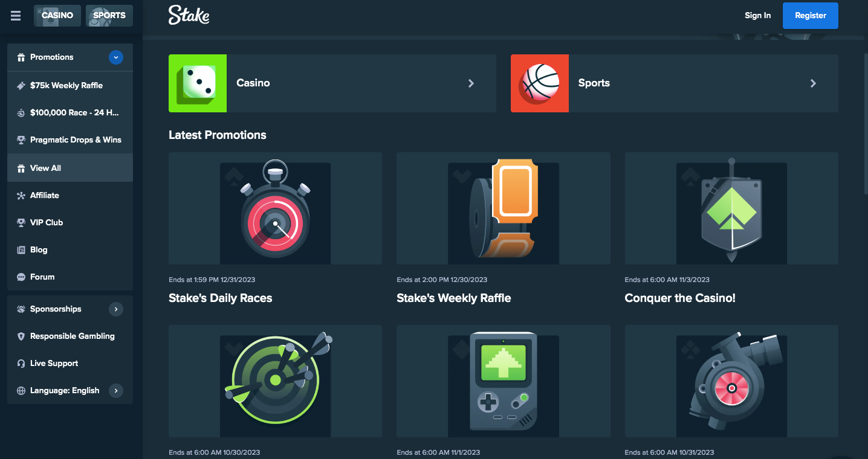
Task: Switch to the CASINO tab
Action: 57,16
